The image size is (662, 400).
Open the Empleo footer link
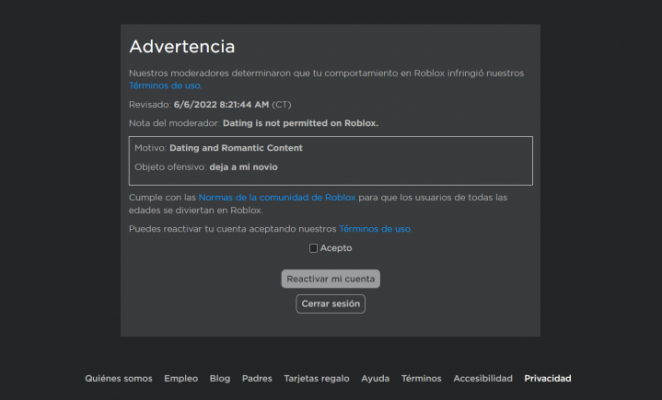181,379
